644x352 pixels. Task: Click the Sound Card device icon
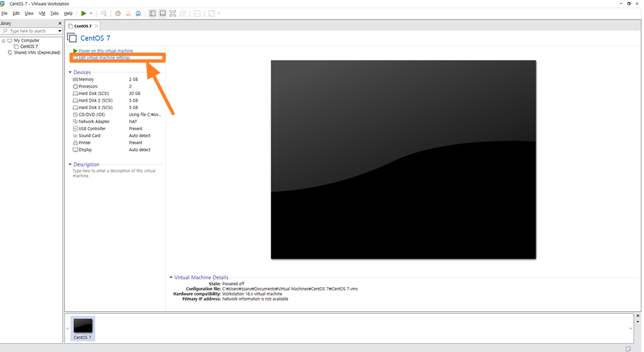click(x=75, y=136)
